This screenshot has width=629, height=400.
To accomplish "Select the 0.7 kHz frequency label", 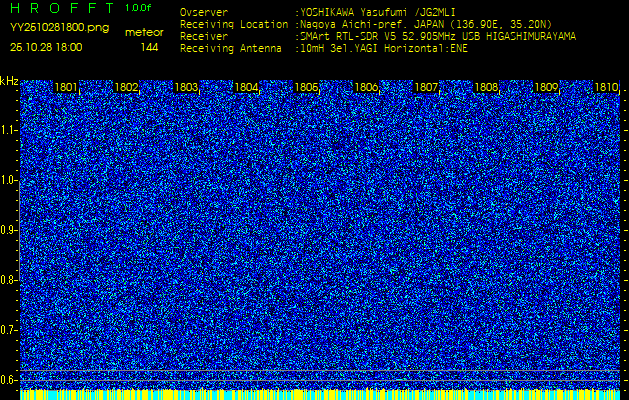I will tap(9, 329).
